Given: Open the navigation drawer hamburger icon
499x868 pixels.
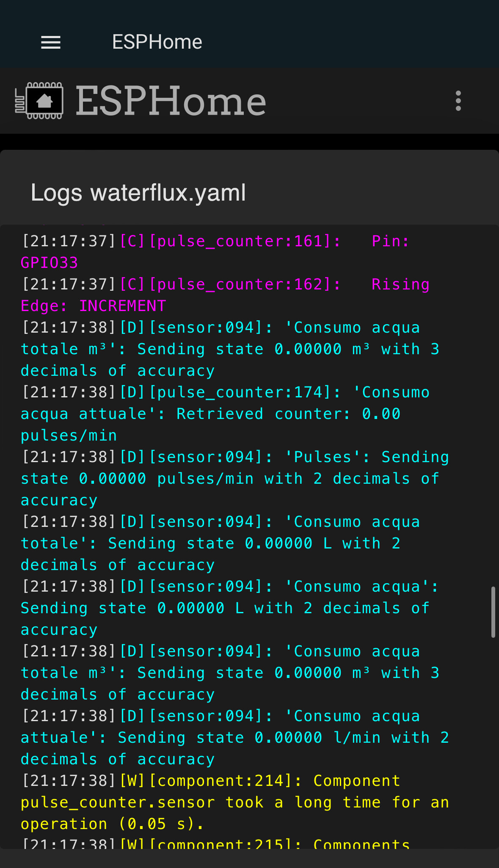Looking at the screenshot, I should coord(50,42).
